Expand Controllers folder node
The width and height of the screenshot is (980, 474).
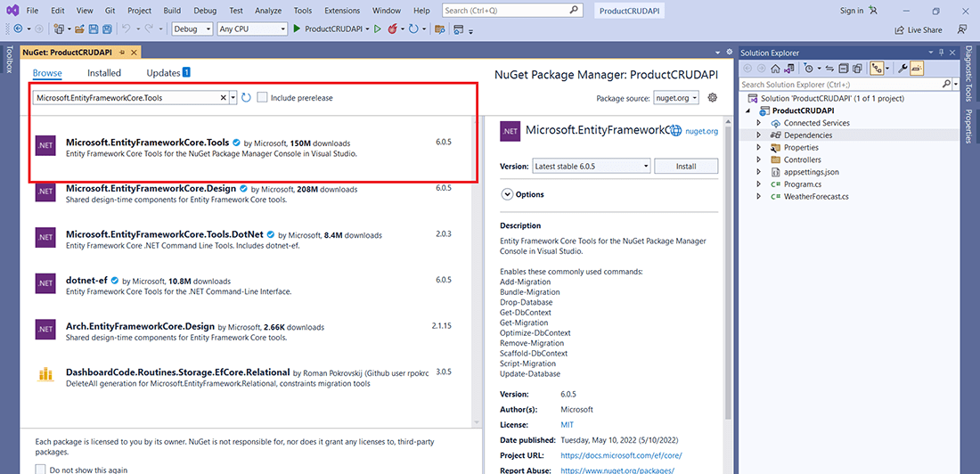[759, 160]
